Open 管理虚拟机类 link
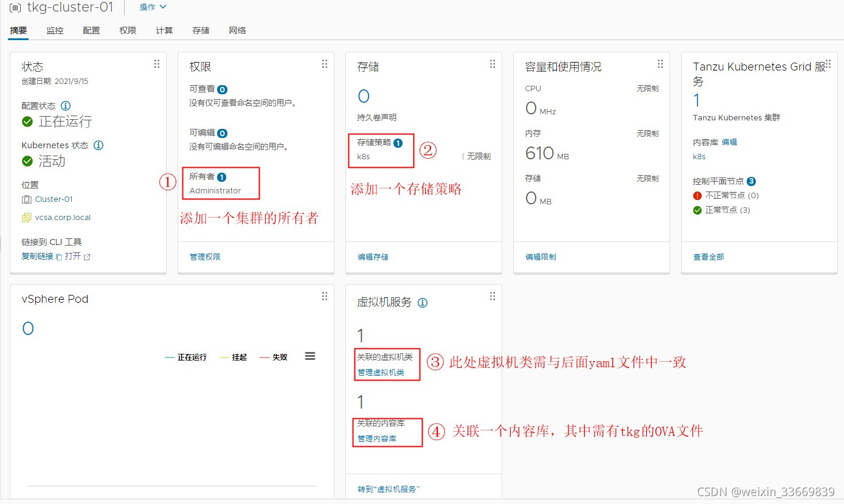The width and height of the screenshot is (844, 504). [381, 373]
